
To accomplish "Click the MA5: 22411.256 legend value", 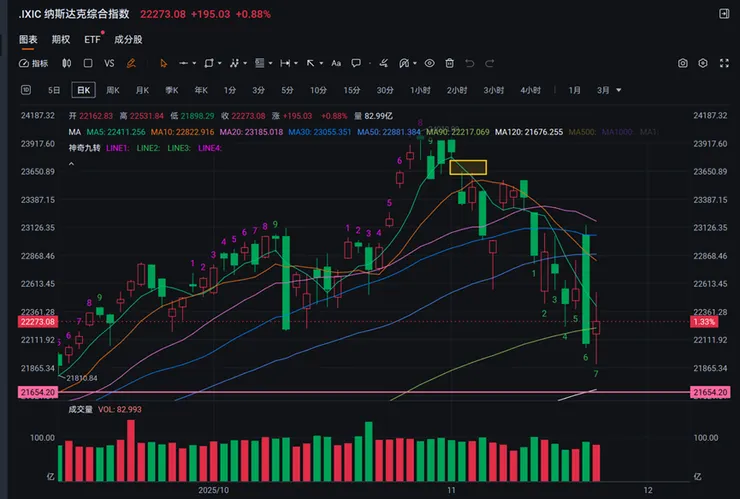I will coord(116,132).
